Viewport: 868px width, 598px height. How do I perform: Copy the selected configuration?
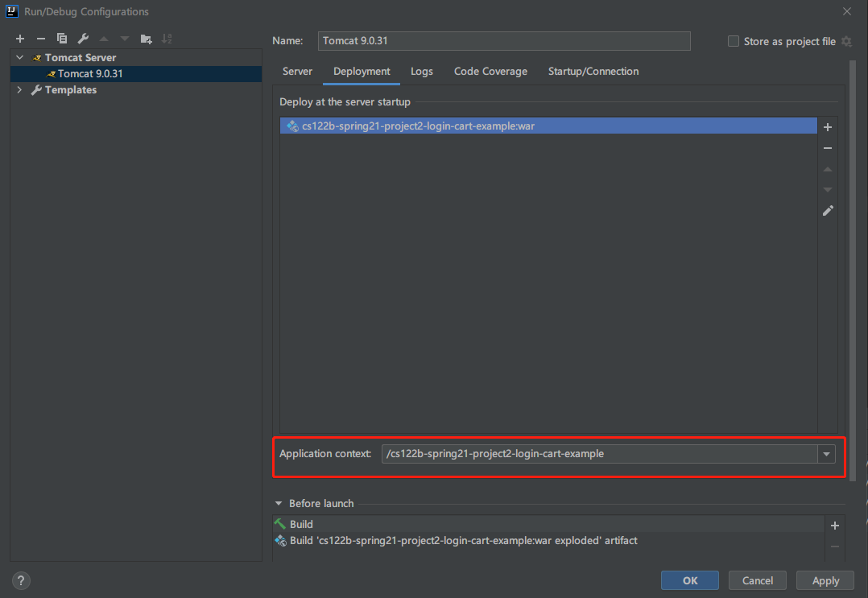[62, 39]
